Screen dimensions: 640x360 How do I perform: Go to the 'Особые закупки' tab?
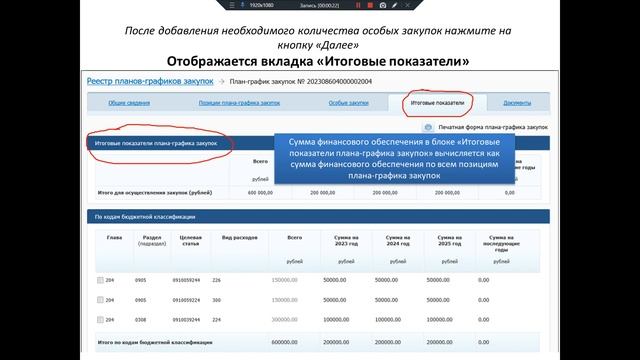point(349,103)
